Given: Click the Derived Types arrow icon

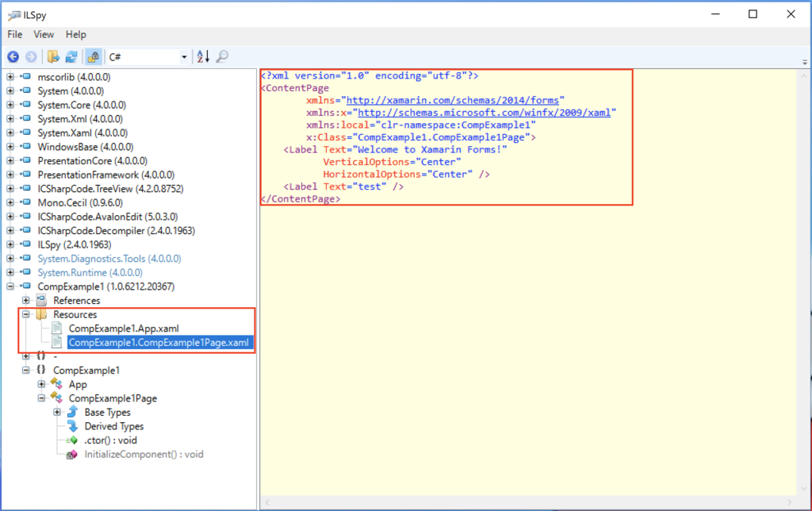Looking at the screenshot, I should pyautogui.click(x=72, y=426).
